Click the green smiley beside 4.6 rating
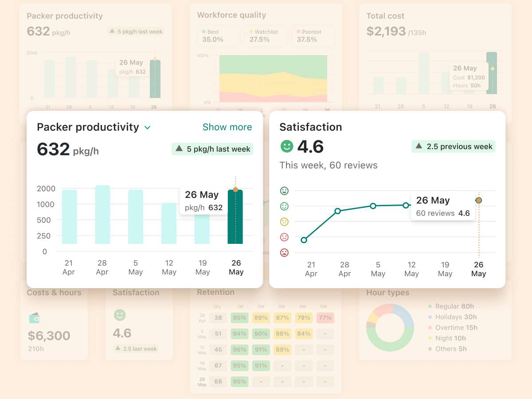The width and height of the screenshot is (532, 399). (287, 147)
